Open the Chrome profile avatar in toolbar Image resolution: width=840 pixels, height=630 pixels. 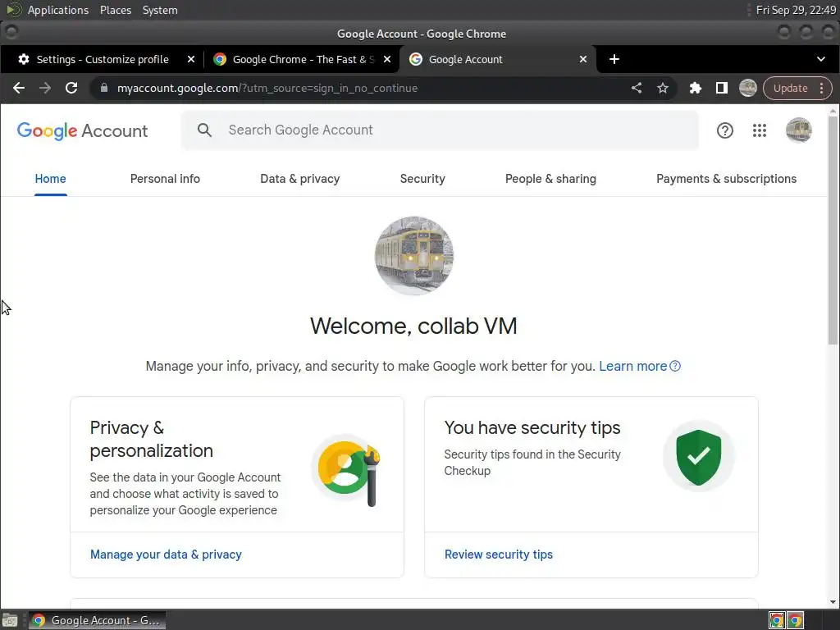(x=748, y=88)
